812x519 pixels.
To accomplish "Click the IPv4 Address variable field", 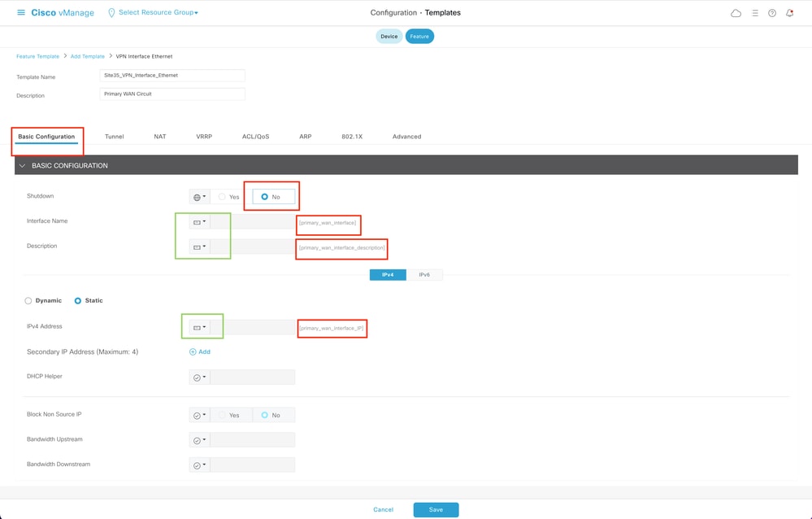I will [x=253, y=328].
